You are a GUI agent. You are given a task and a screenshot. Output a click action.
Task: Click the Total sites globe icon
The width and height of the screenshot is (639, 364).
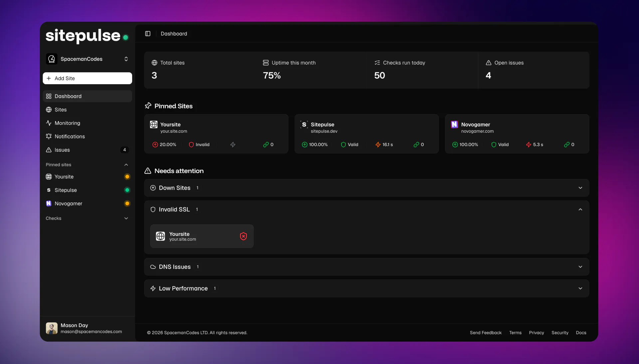click(154, 63)
